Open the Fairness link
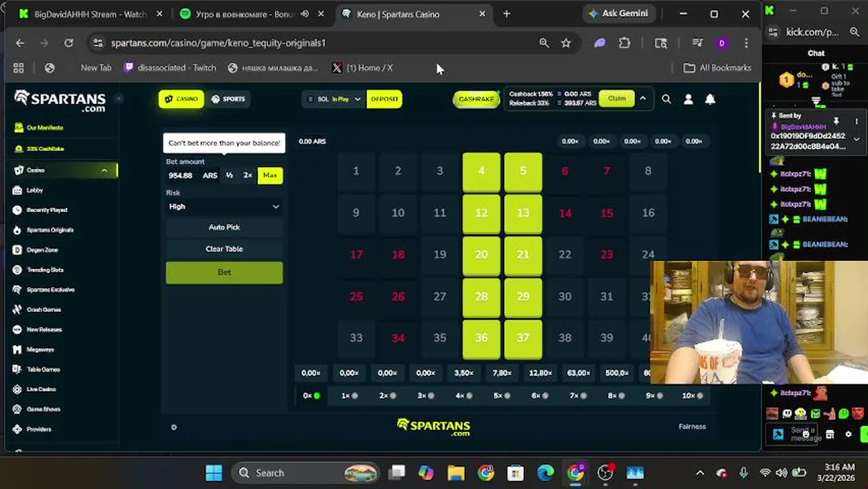The height and width of the screenshot is (489, 868). (692, 427)
